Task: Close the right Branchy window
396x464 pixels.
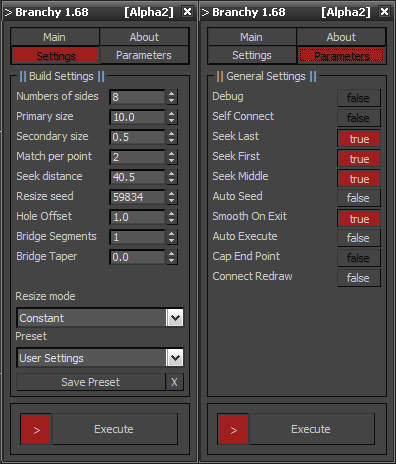Action: coord(384,12)
